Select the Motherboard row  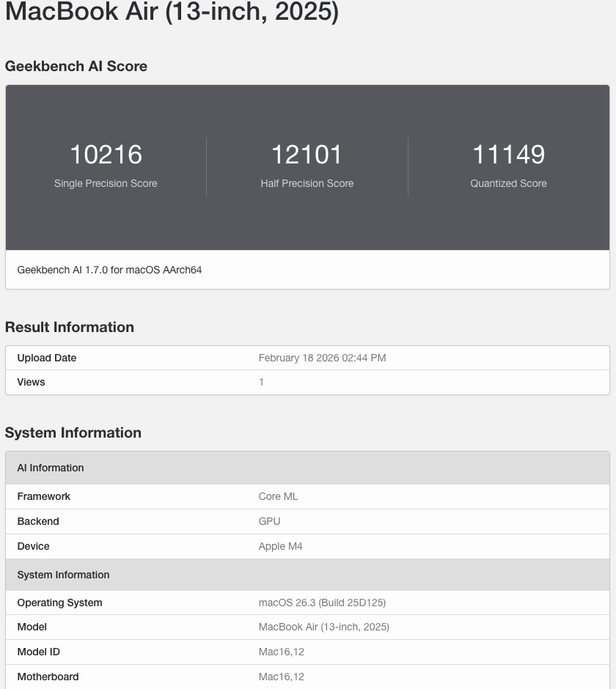click(48, 677)
